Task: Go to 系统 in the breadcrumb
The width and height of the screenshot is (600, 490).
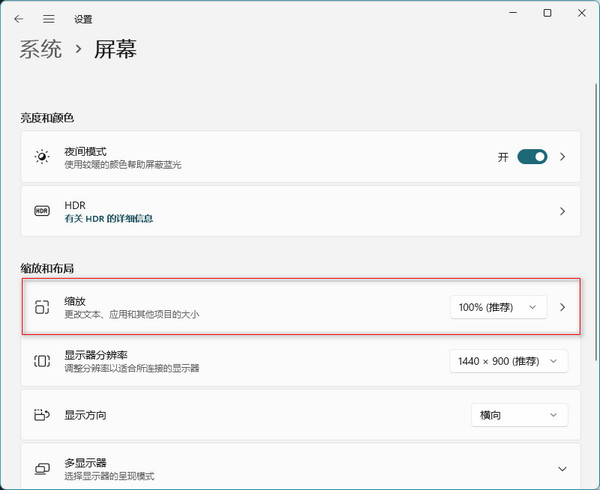Action: [x=40, y=48]
